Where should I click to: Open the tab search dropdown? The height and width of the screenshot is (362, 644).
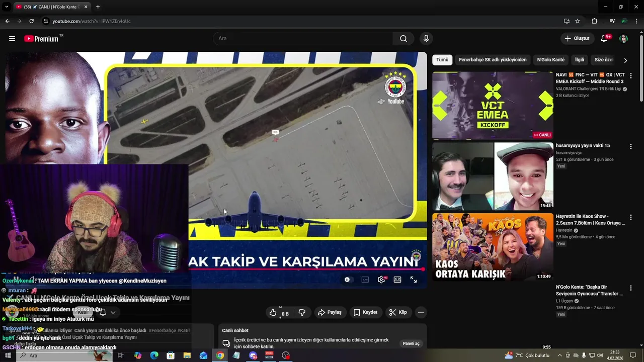(7, 7)
